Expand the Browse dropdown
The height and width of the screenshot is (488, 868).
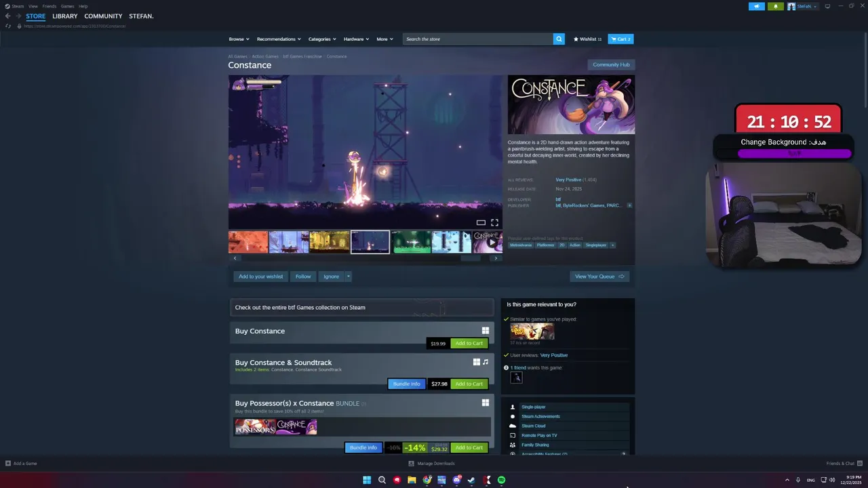(x=239, y=39)
